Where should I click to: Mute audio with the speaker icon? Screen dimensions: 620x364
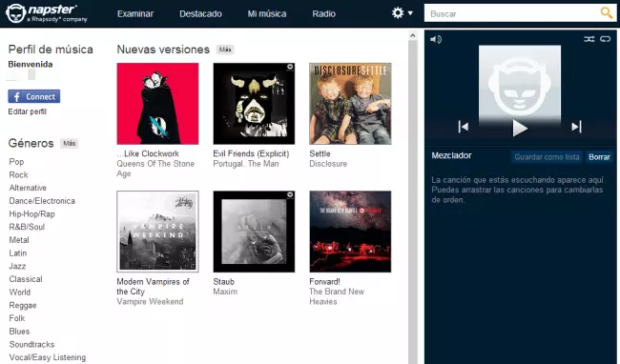(436, 39)
